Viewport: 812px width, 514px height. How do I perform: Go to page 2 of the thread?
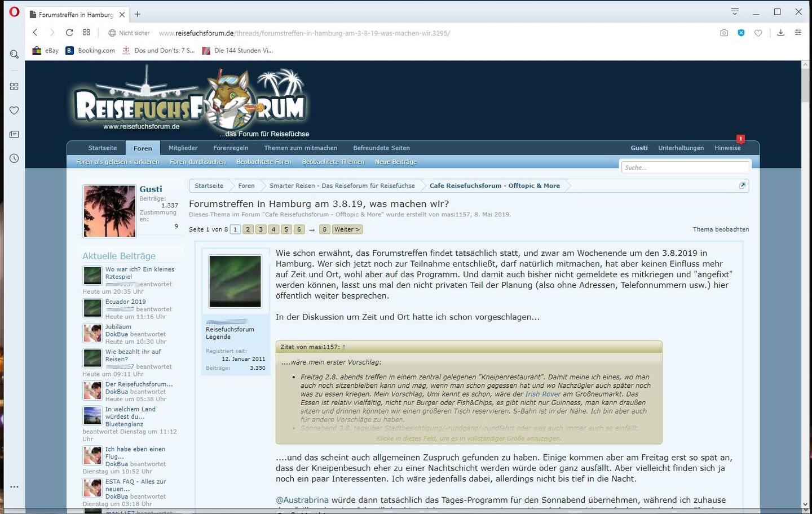coord(248,229)
